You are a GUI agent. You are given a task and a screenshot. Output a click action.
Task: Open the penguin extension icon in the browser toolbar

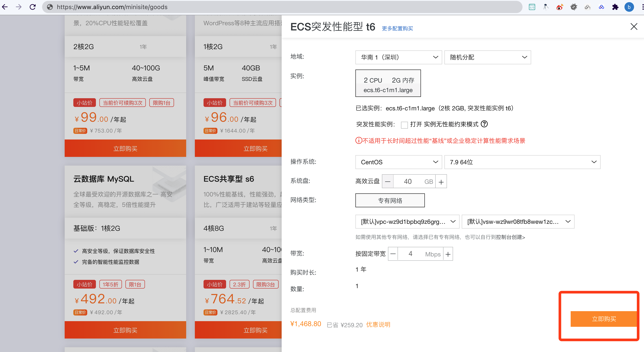[x=546, y=7]
